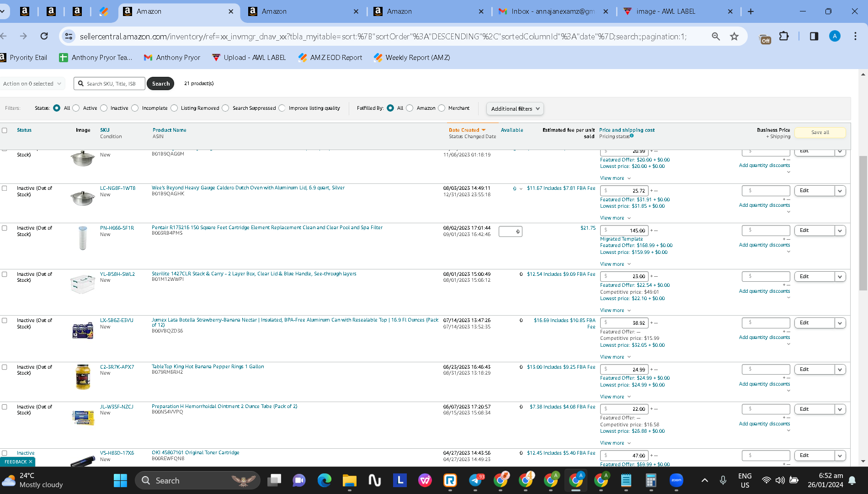868x494 pixels.
Task: Open the zoom magnifier in the address bar
Action: [716, 36]
